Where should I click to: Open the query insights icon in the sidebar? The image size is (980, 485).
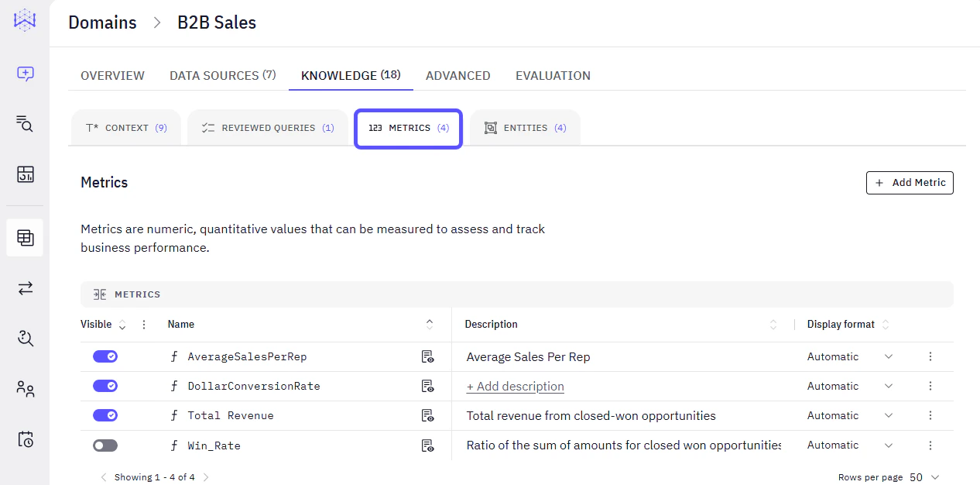click(x=25, y=338)
